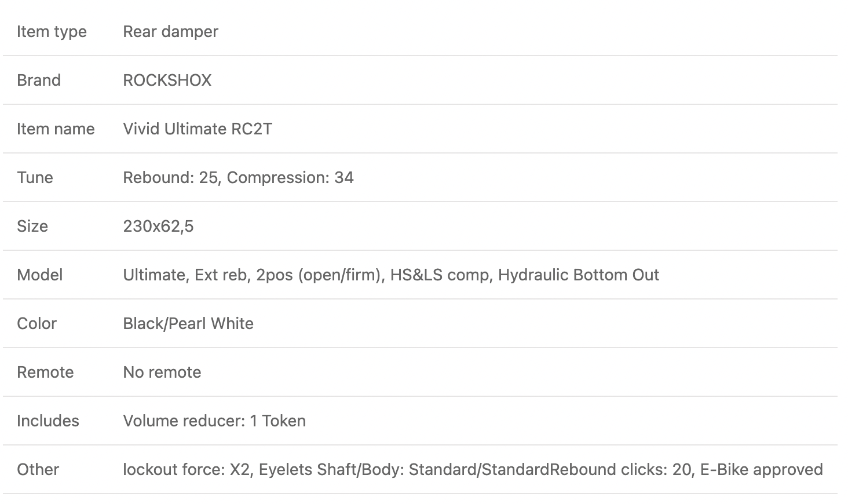Click the "Vivid Ultimate RC2T" text

click(x=197, y=129)
